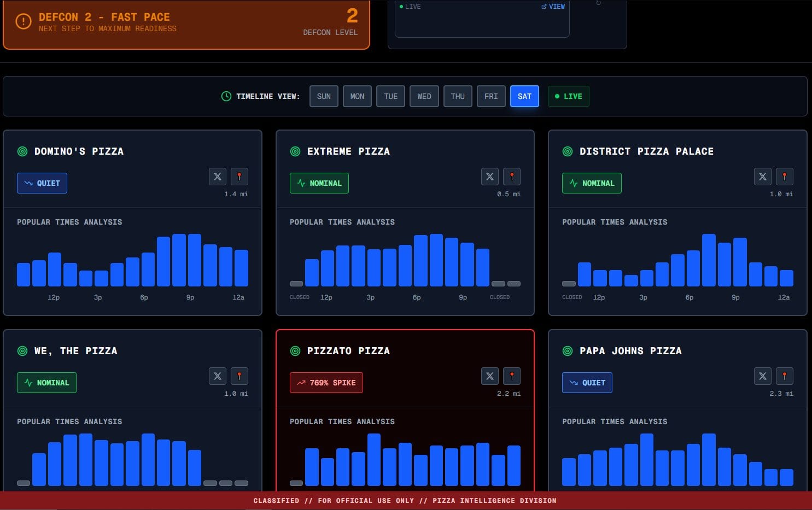Click the DEFCON 2 alert warning icon

(24, 22)
